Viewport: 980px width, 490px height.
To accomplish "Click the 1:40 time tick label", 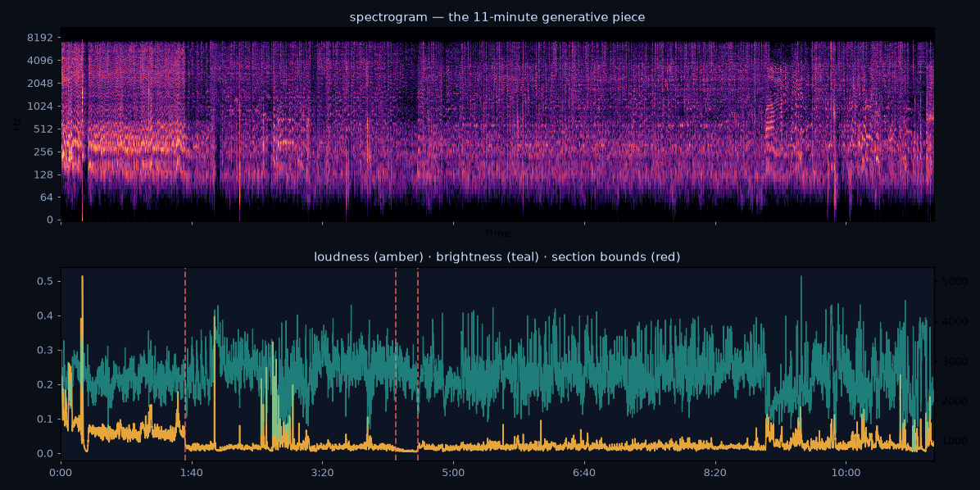I will click(192, 472).
